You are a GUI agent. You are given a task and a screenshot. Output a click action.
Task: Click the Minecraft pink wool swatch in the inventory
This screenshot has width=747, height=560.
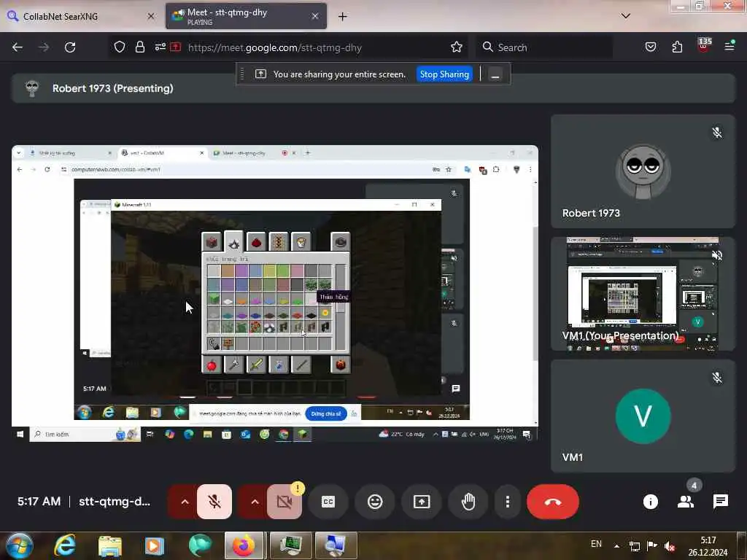click(x=297, y=271)
